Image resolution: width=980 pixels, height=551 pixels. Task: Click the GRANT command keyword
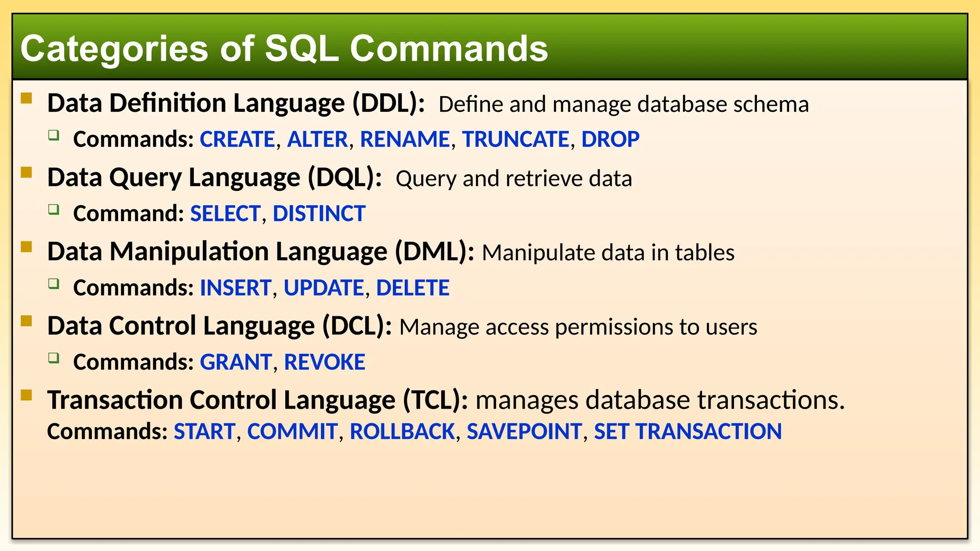pyautogui.click(x=236, y=362)
